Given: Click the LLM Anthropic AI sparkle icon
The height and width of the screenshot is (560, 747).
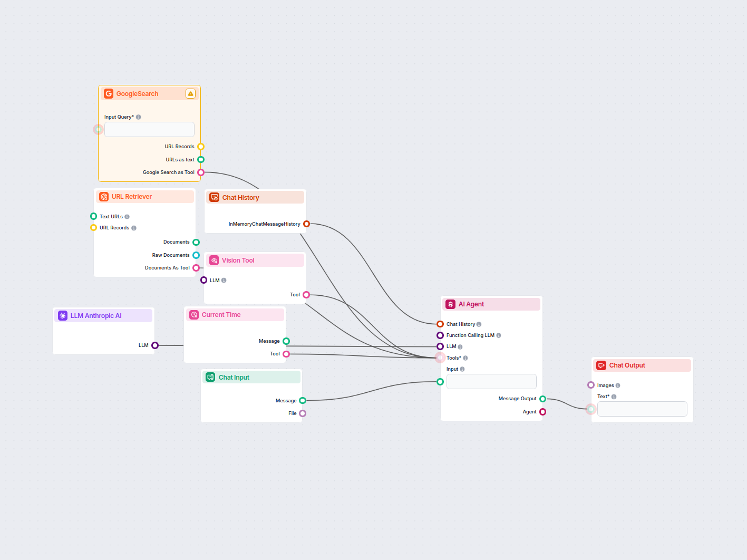Looking at the screenshot, I should pyautogui.click(x=63, y=315).
